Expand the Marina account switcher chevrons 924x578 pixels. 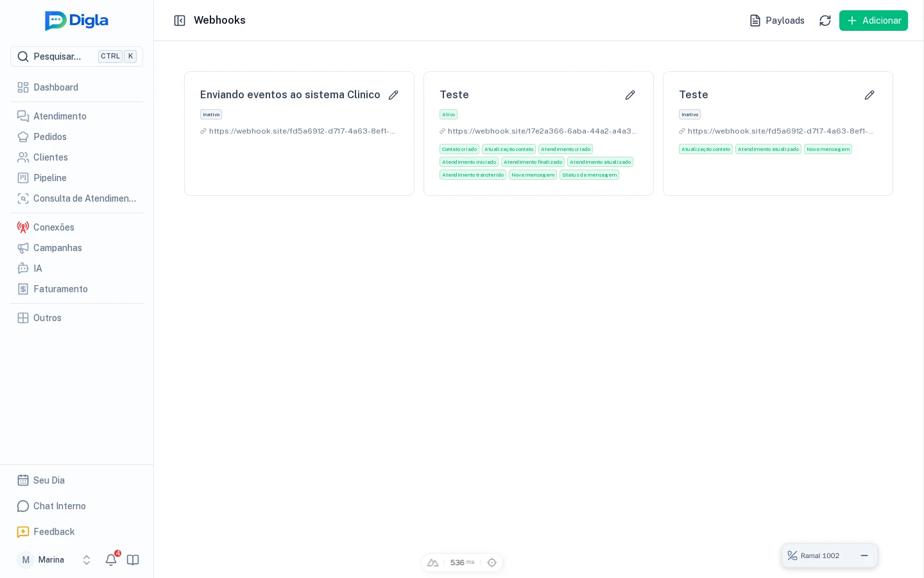(x=87, y=560)
